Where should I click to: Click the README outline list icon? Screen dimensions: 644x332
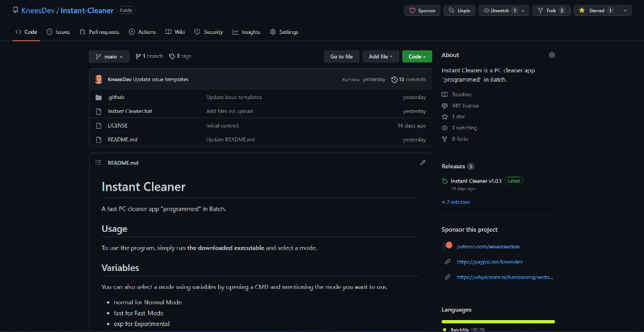(98, 163)
